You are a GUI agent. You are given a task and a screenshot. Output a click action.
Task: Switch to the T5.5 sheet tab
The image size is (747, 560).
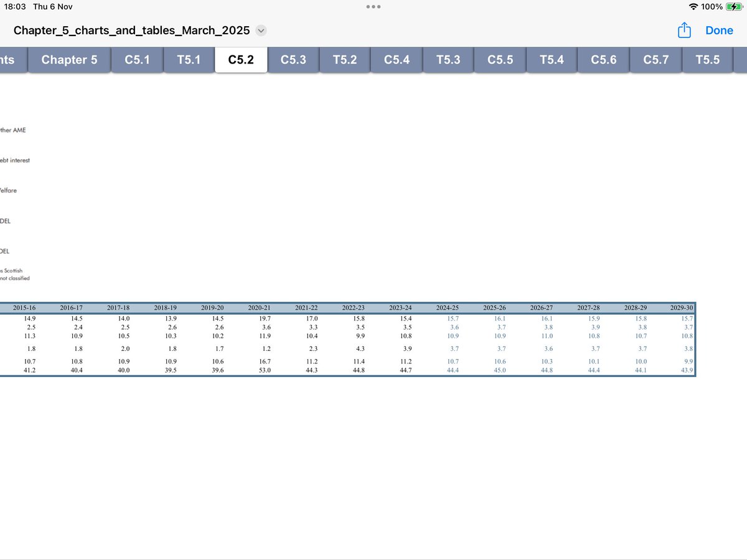point(707,60)
